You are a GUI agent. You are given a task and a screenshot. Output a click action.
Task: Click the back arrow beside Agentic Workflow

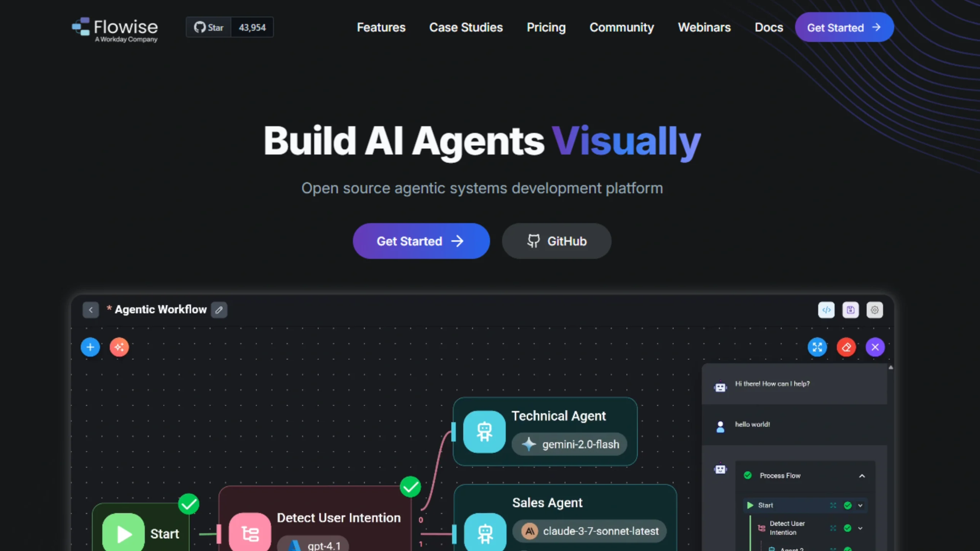[91, 310]
